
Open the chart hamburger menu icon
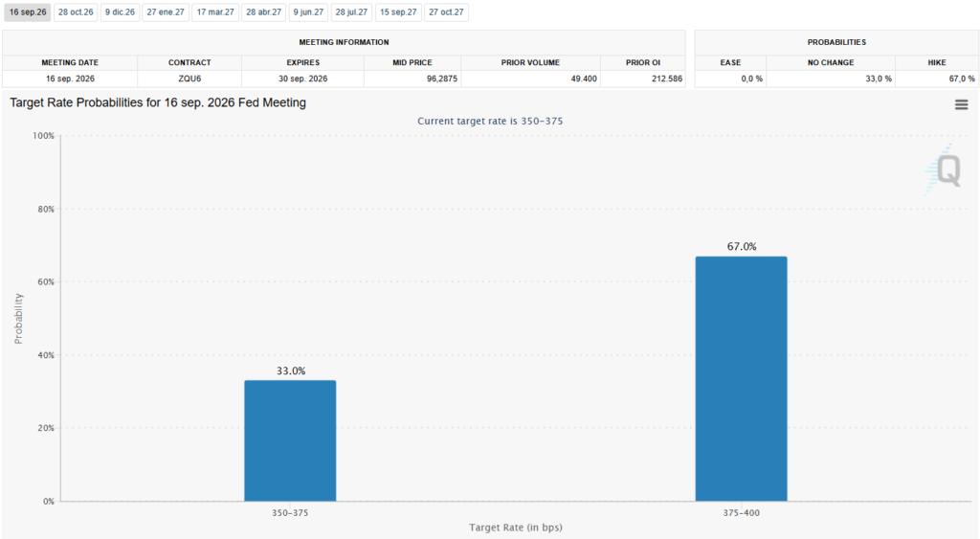[961, 105]
